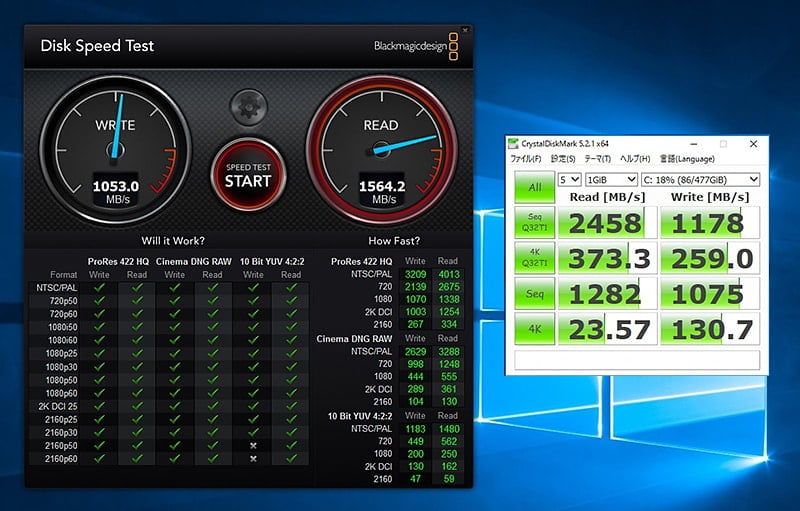Screen dimensions: 800x511
Task: Open the ヘルプ(H) menu
Action: (635, 159)
